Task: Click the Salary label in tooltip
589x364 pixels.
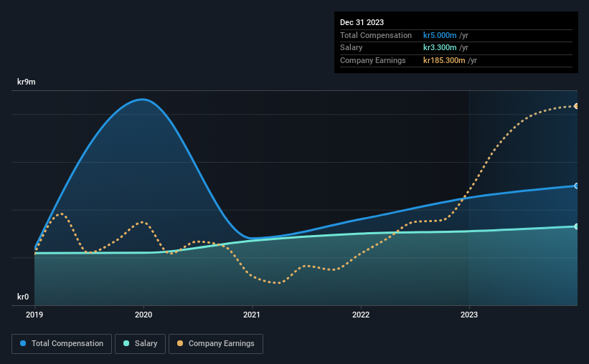Action: click(x=352, y=48)
